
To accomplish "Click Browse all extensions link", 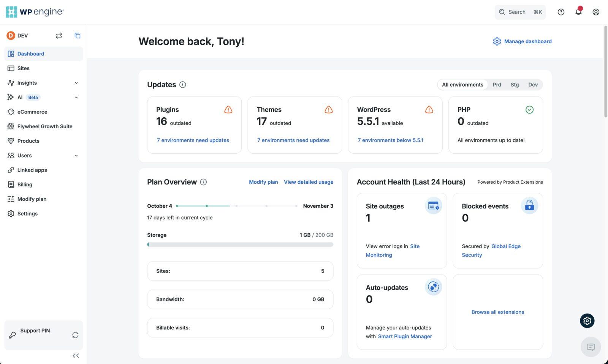I will pyautogui.click(x=498, y=312).
